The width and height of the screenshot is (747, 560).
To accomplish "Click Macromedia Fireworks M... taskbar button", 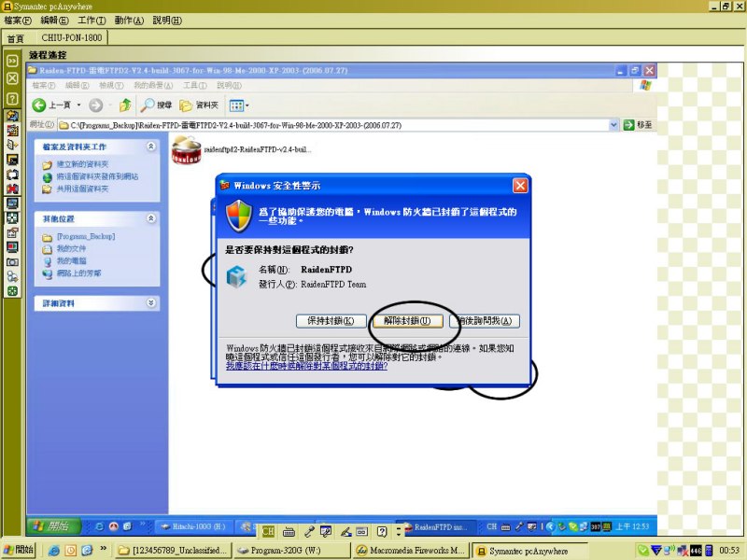I will (411, 550).
